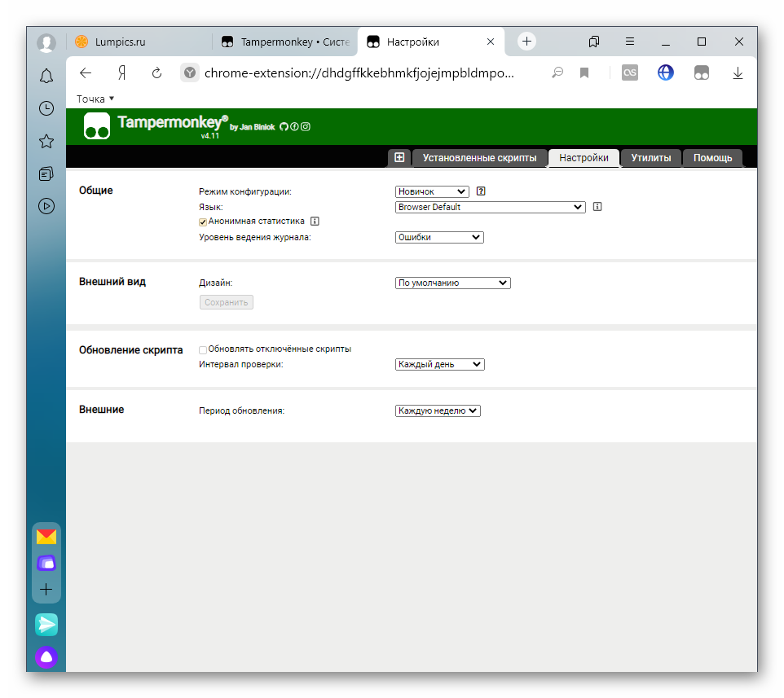Click the Сохранить button
784x698 pixels.
[x=227, y=302]
